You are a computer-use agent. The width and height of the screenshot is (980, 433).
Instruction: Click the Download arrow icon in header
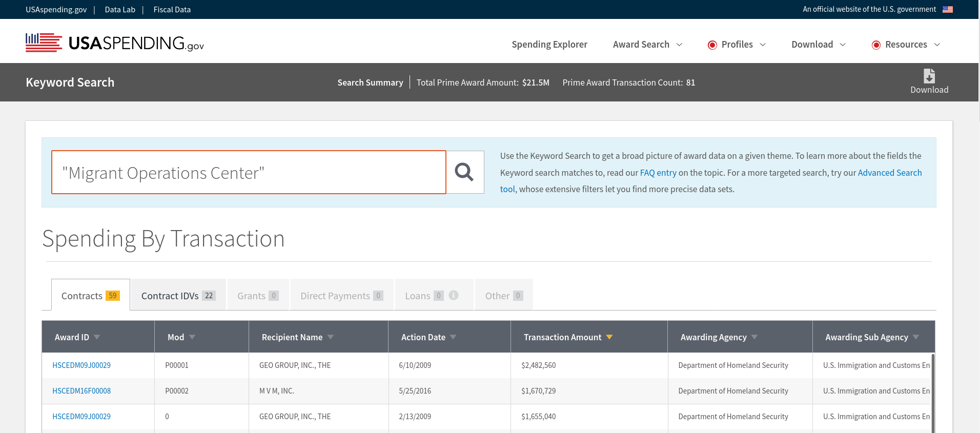929,76
